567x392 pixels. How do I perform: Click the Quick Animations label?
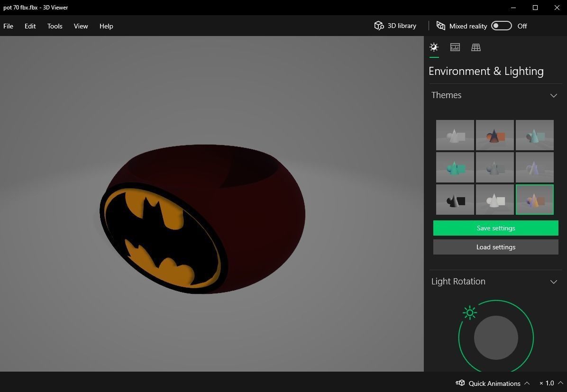[x=494, y=383]
